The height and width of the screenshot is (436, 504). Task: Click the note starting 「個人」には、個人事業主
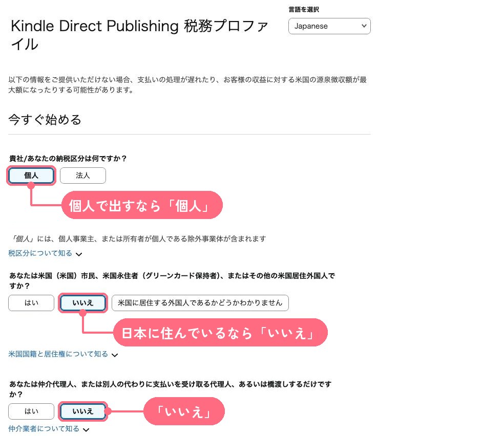[138, 238]
